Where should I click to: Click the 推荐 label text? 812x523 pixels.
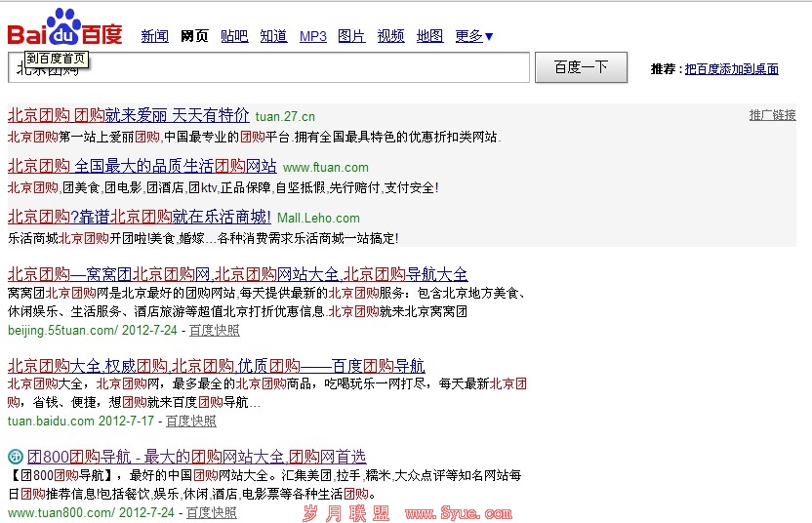coord(663,69)
